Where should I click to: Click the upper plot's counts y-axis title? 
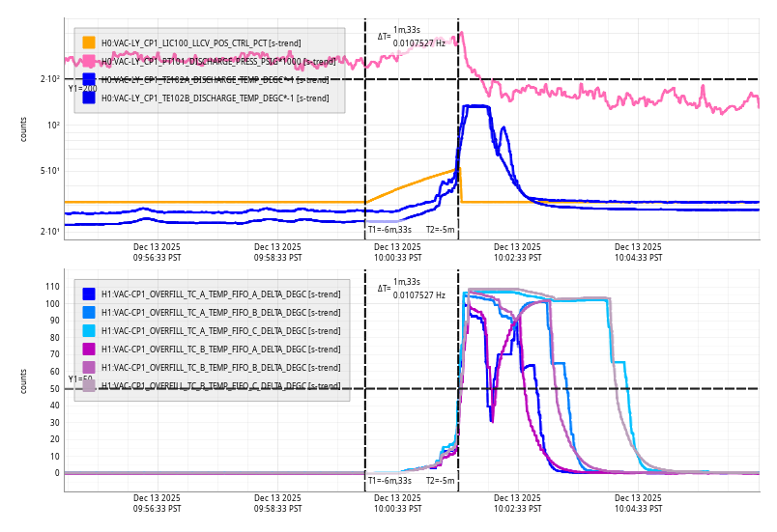24,129
